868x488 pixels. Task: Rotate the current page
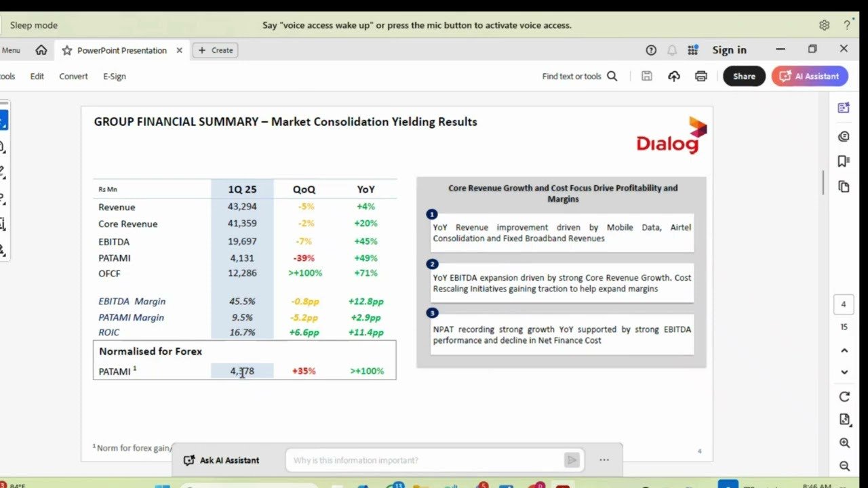tap(843, 396)
